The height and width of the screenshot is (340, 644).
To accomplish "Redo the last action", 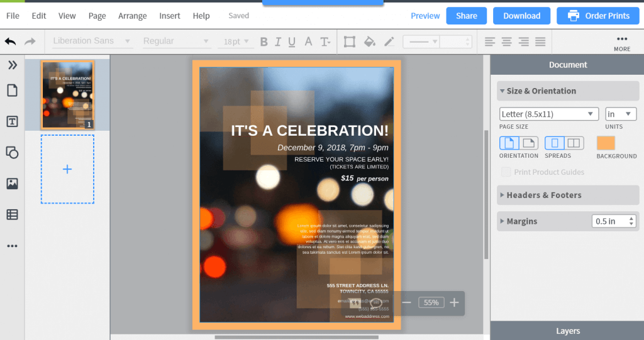I will [x=30, y=41].
